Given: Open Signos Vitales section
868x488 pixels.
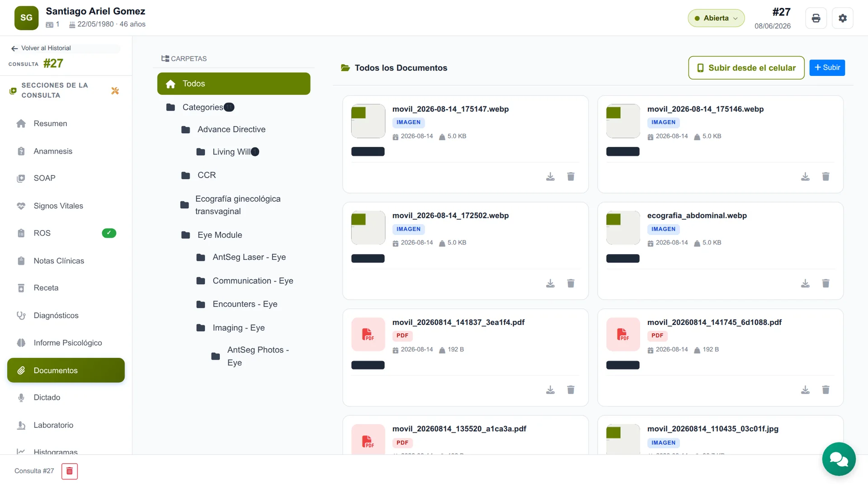Looking at the screenshot, I should click(x=66, y=206).
